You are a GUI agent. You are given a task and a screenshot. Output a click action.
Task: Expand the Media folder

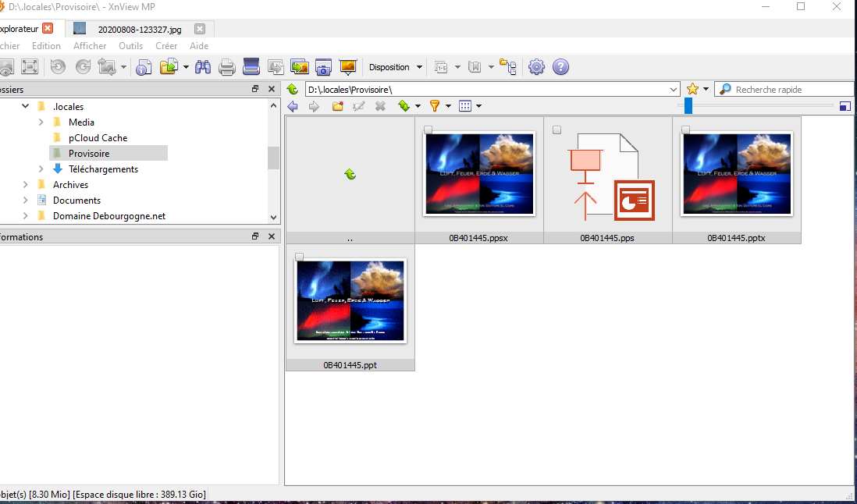click(41, 122)
